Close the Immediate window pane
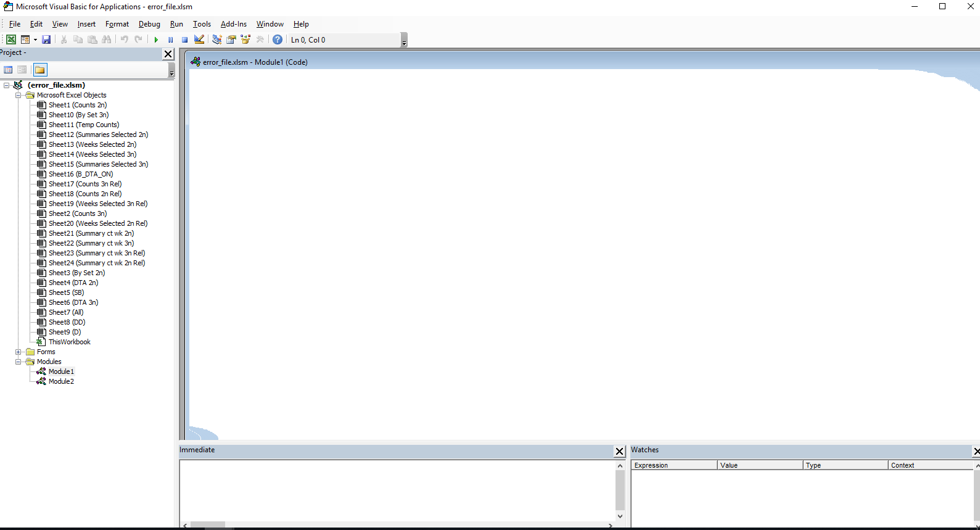Image resolution: width=980 pixels, height=530 pixels. point(620,451)
